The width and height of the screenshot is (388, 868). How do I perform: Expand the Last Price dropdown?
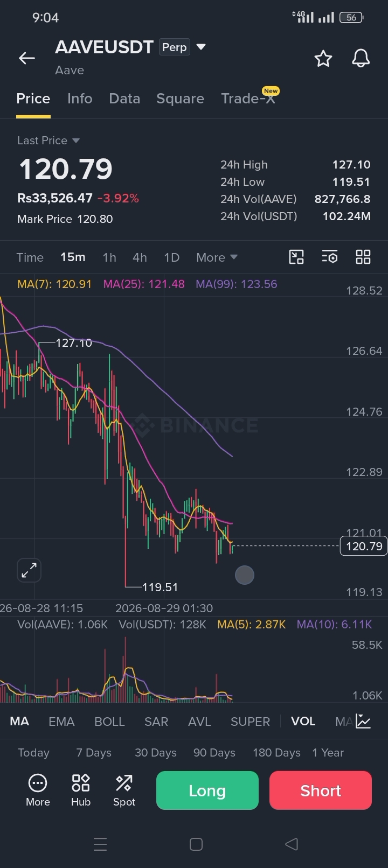(x=48, y=141)
